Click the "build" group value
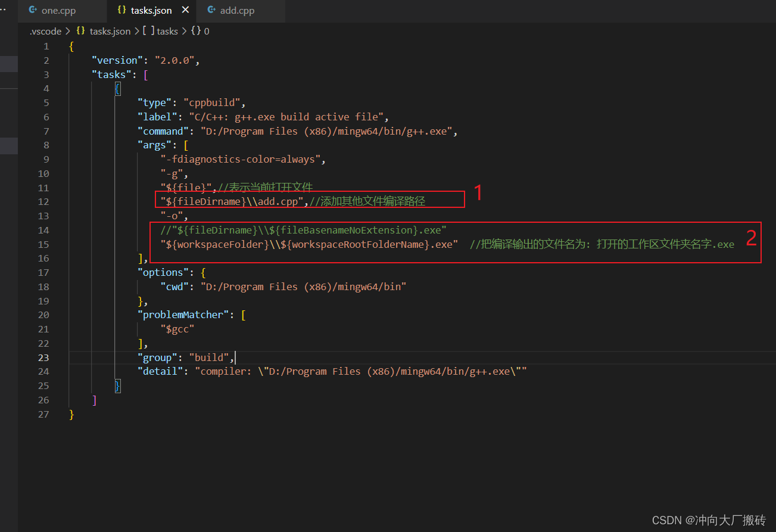 tap(208, 357)
